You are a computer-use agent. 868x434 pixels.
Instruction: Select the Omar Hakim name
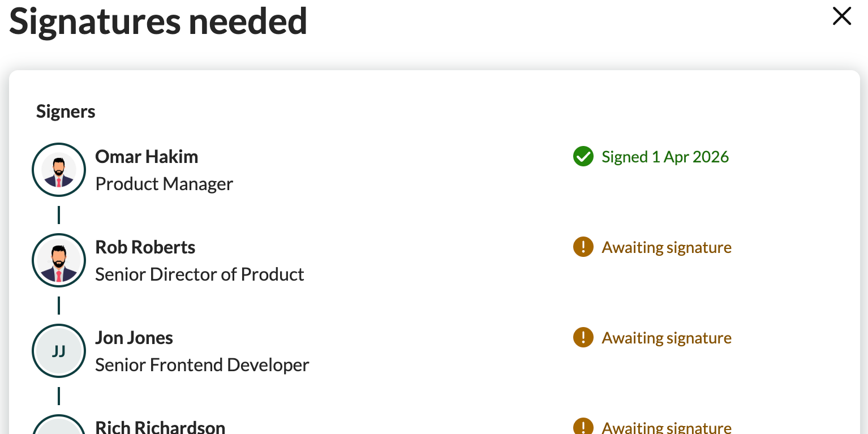pos(147,157)
